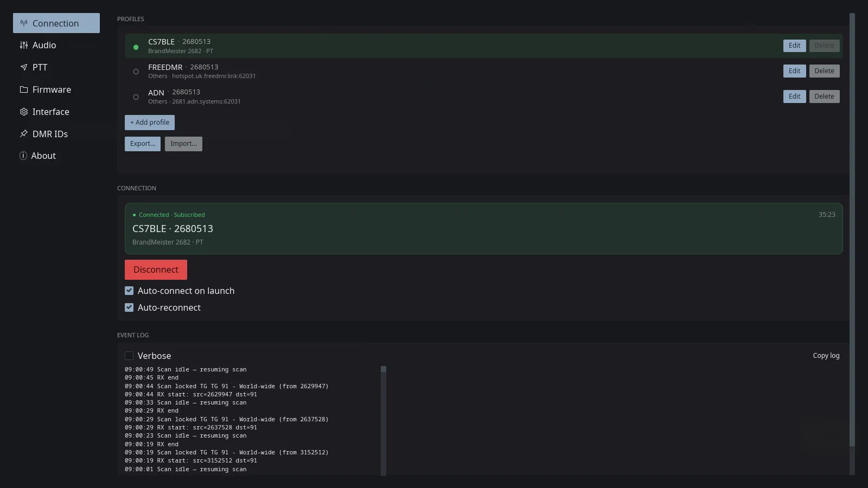Click Import profiles button

183,144
